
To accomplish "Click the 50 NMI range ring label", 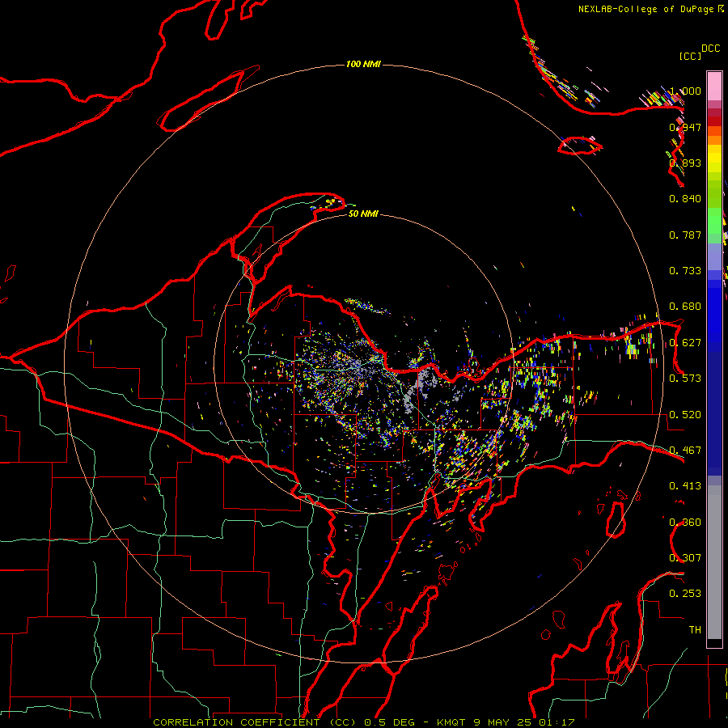I will [363, 214].
